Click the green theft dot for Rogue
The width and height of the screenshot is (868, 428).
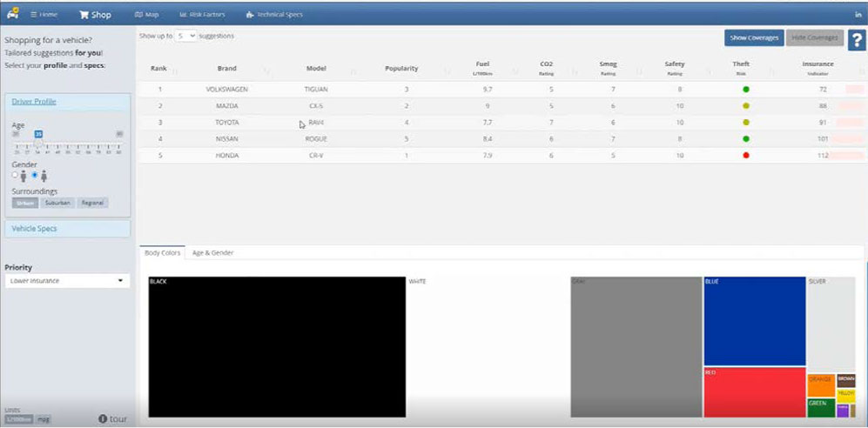coord(745,139)
